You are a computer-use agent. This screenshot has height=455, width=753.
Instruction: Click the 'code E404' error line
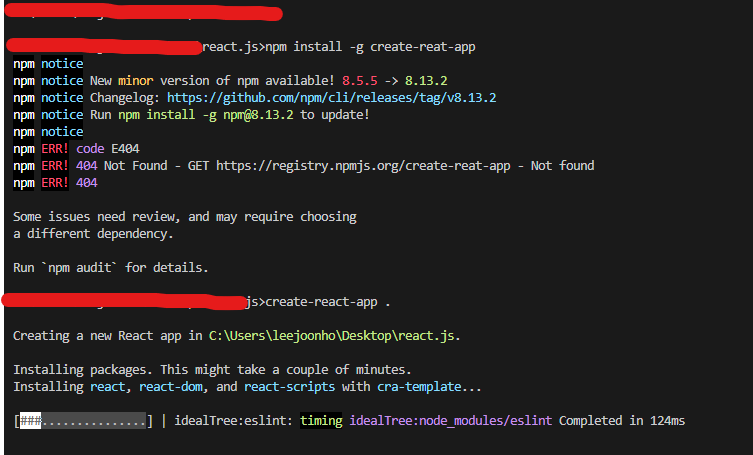point(76,149)
